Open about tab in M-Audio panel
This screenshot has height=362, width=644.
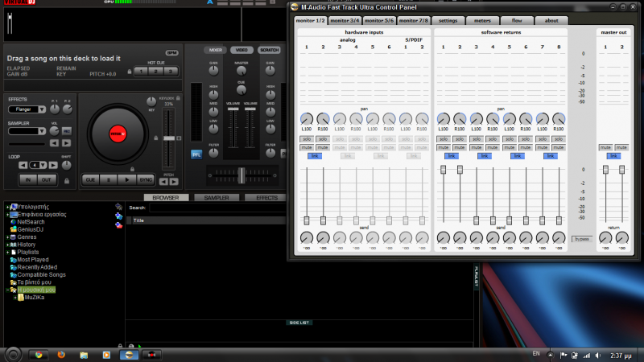[x=551, y=21]
